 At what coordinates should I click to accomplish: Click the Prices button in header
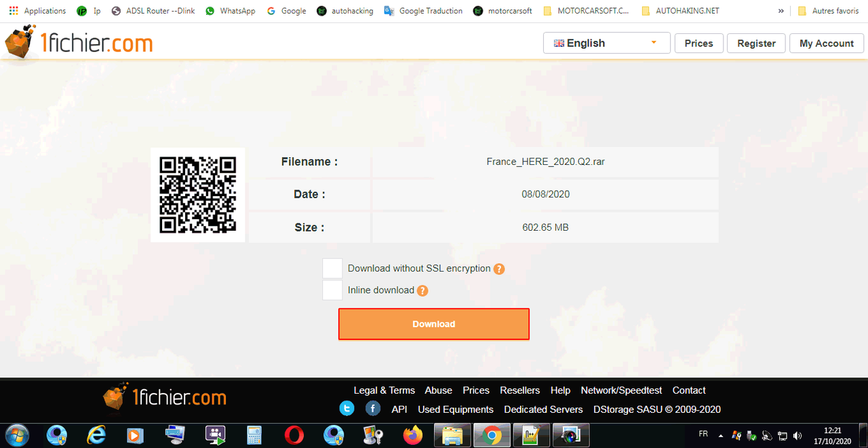click(698, 43)
